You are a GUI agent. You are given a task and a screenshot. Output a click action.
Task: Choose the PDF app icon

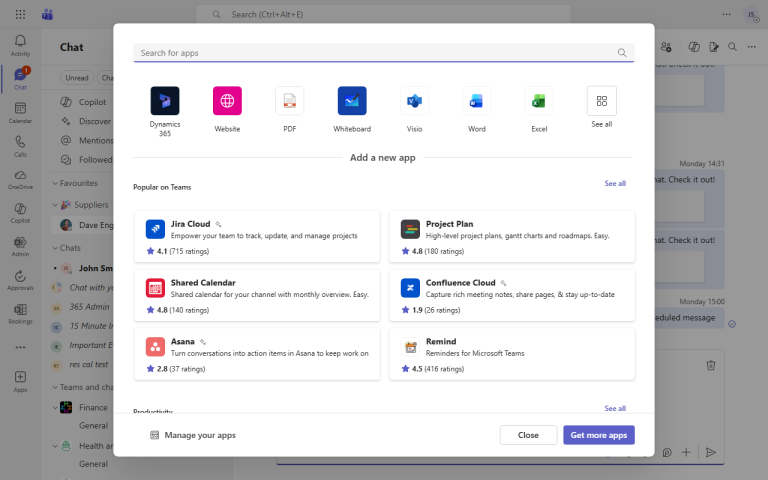[x=289, y=101]
